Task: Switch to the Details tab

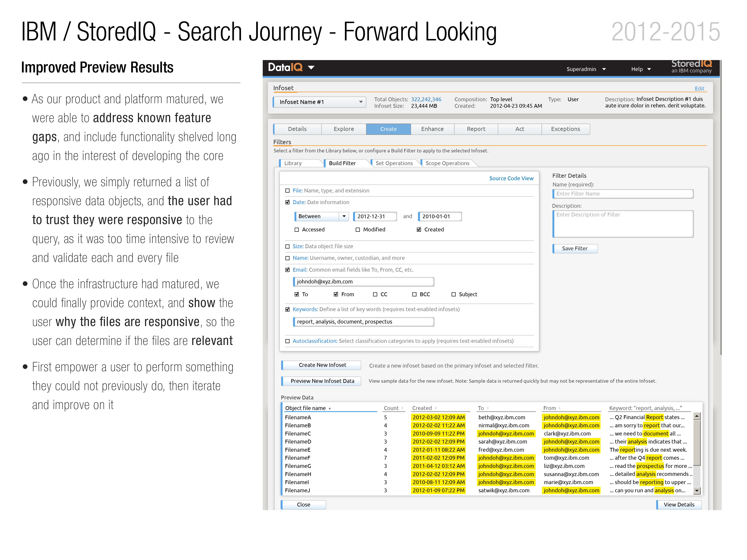Action: pyautogui.click(x=297, y=129)
